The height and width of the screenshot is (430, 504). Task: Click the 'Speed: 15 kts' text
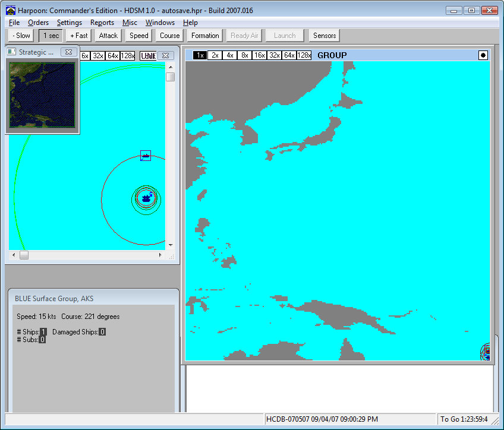[x=36, y=317]
